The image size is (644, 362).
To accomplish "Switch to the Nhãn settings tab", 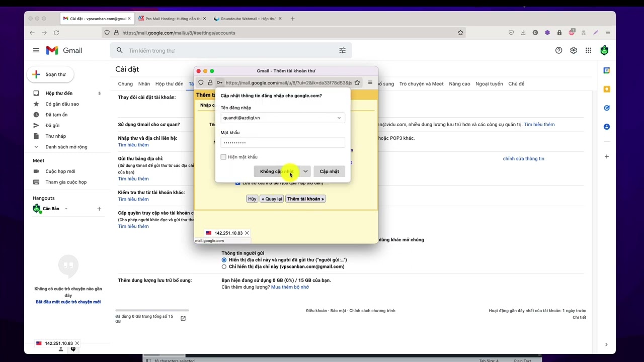I will tap(144, 84).
